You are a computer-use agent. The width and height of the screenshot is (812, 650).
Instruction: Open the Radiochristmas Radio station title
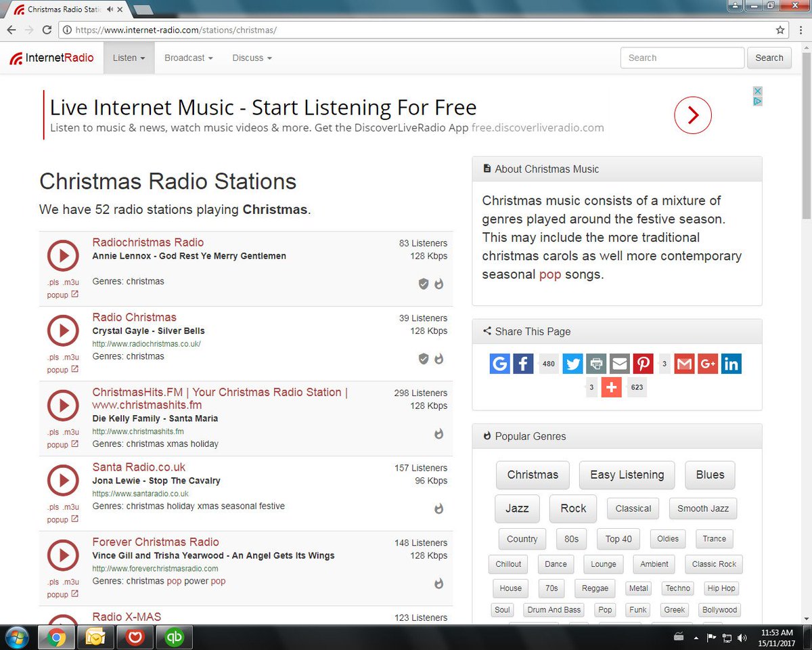point(148,242)
